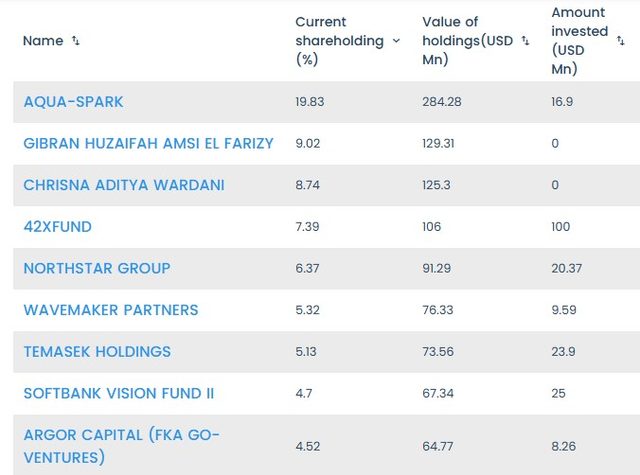Click the 23.9 amount invested for Temasek
The height and width of the screenshot is (475, 640).
tap(565, 352)
